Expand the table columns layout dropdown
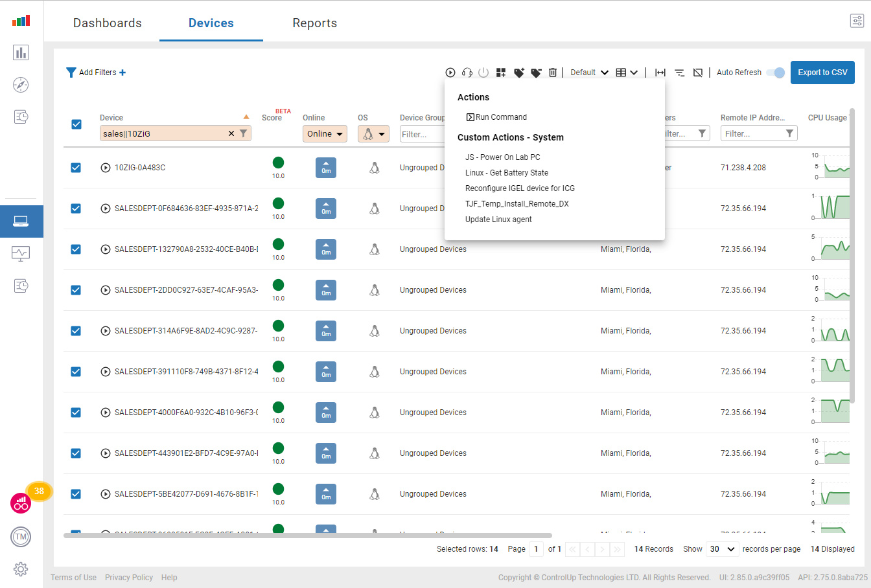Viewport: 871px width, 588px height. 627,73
